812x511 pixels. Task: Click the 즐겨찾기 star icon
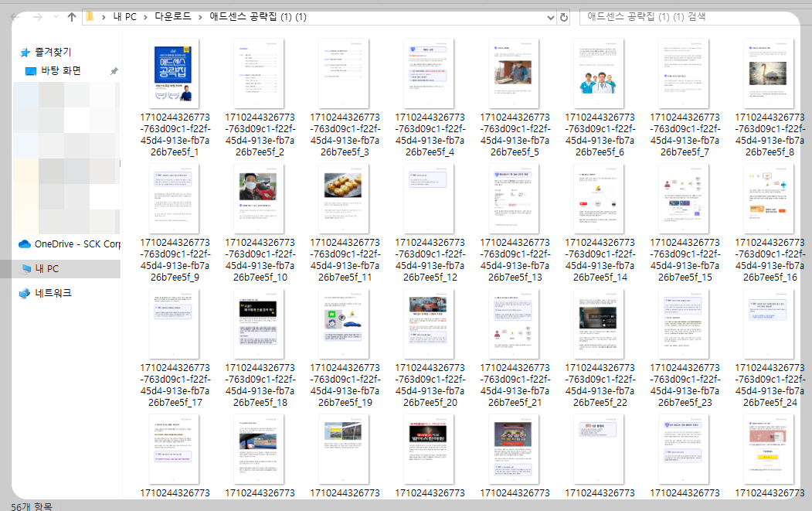(x=25, y=53)
